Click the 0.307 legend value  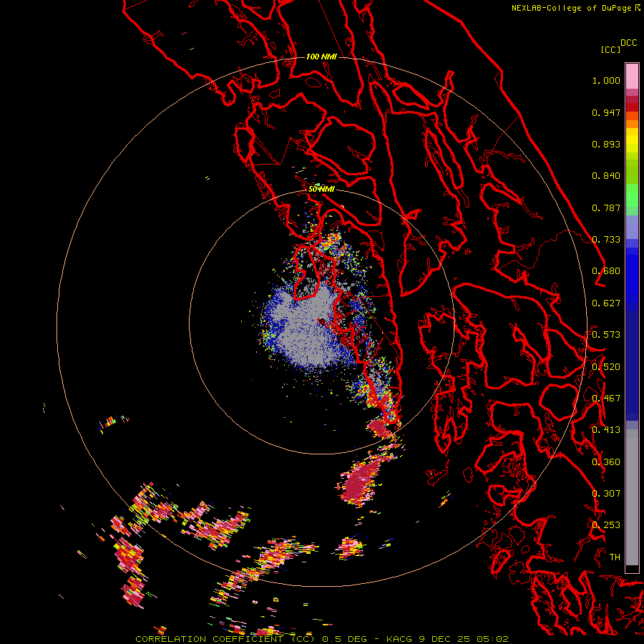click(606, 494)
